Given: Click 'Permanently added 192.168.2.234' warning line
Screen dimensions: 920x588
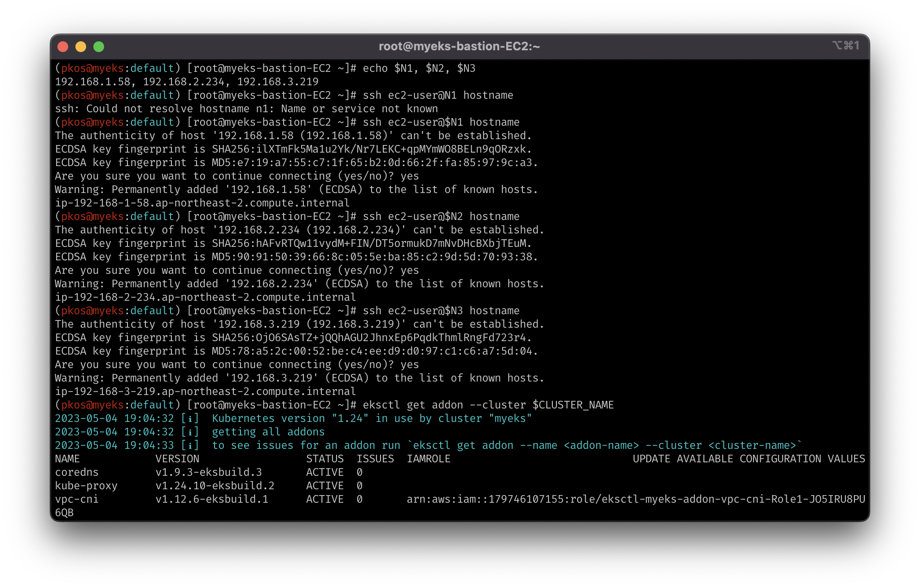Looking at the screenshot, I should coord(300,284).
